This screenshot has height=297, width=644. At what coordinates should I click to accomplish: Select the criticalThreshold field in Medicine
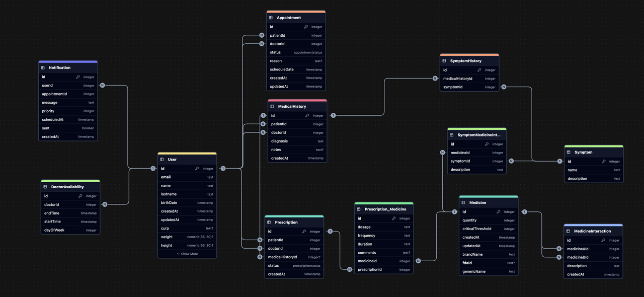(x=489, y=229)
